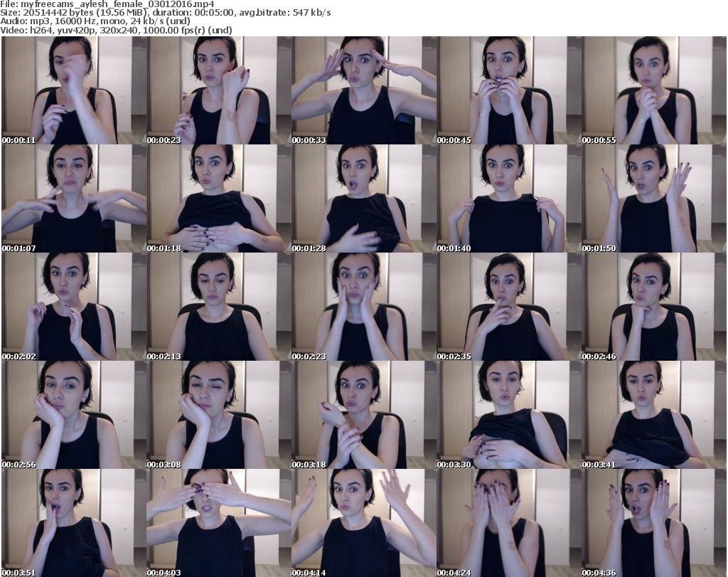This screenshot has height=577, width=728.
Task: Open the frame at 00:04:14
Action: [363, 523]
